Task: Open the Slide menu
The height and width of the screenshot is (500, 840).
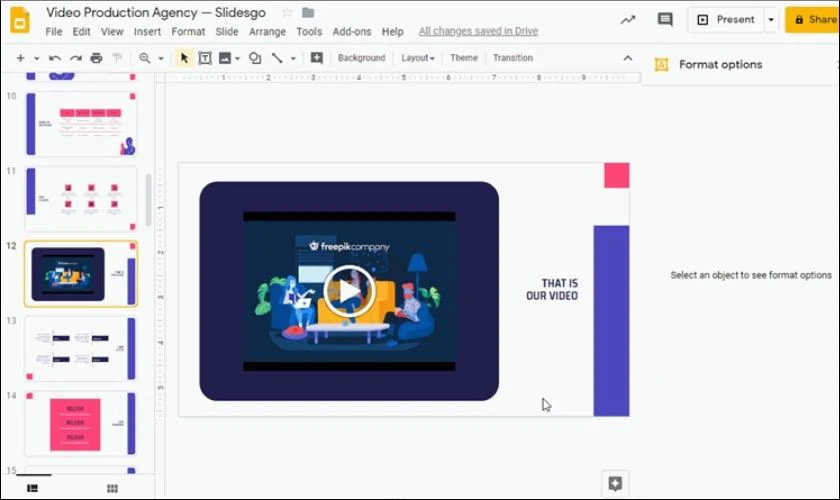Action: point(227,32)
